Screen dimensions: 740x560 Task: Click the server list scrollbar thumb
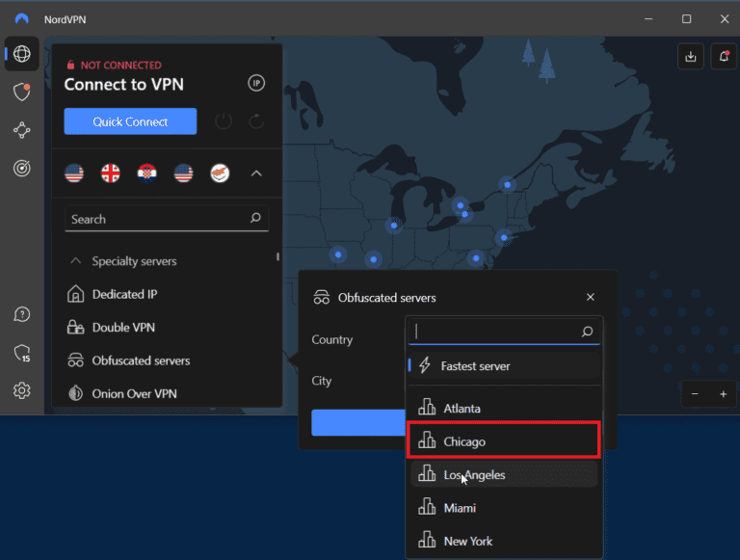click(x=277, y=256)
